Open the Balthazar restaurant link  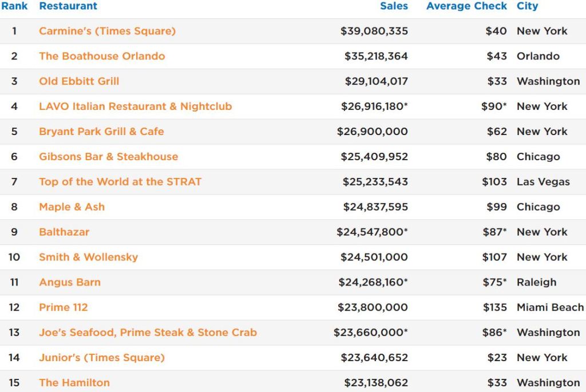click(64, 232)
